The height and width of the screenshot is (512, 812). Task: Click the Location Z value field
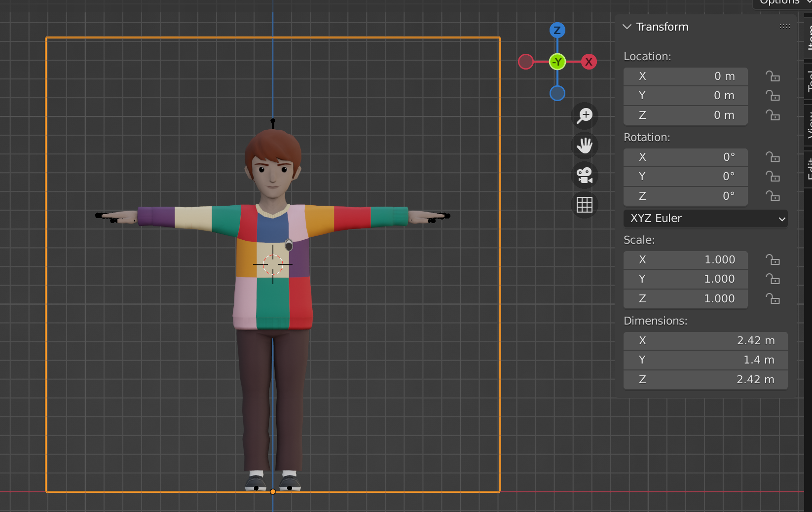(686, 115)
